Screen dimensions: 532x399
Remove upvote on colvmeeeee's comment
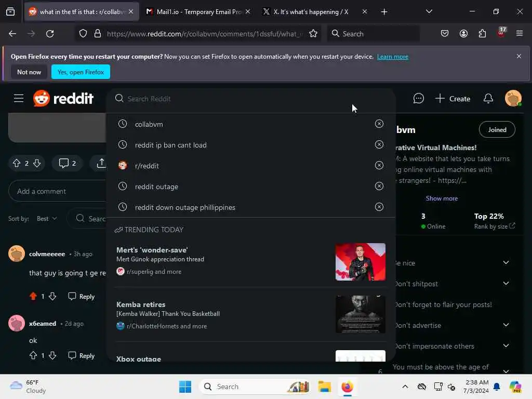coord(33,296)
